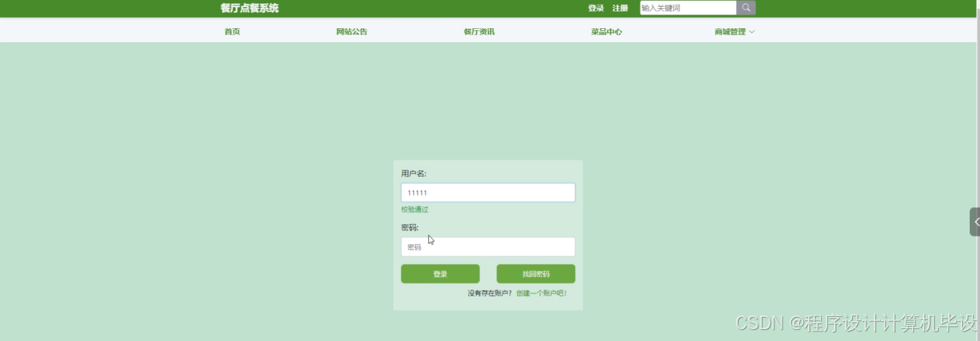Click the 餐厅点餐系统 site title

[x=250, y=8]
